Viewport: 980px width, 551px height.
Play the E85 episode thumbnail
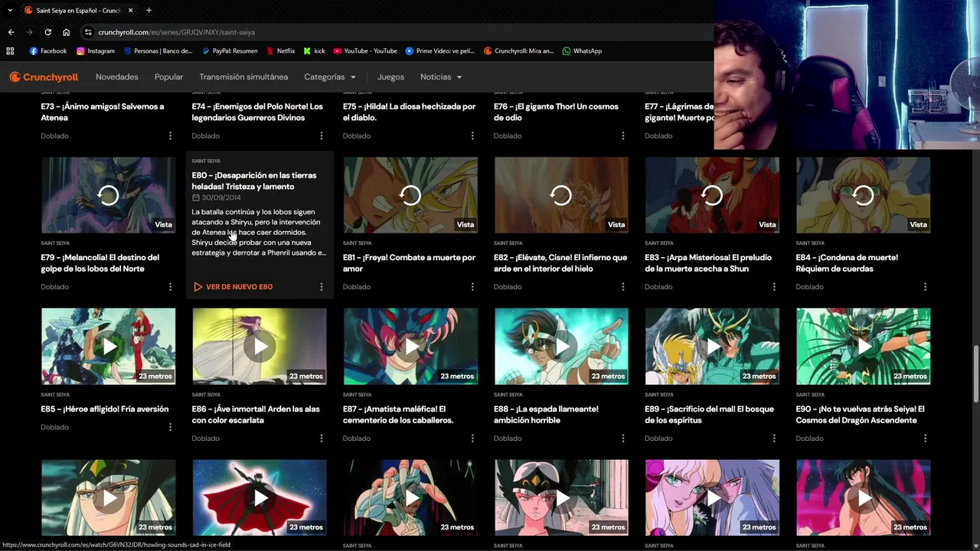coord(108,346)
